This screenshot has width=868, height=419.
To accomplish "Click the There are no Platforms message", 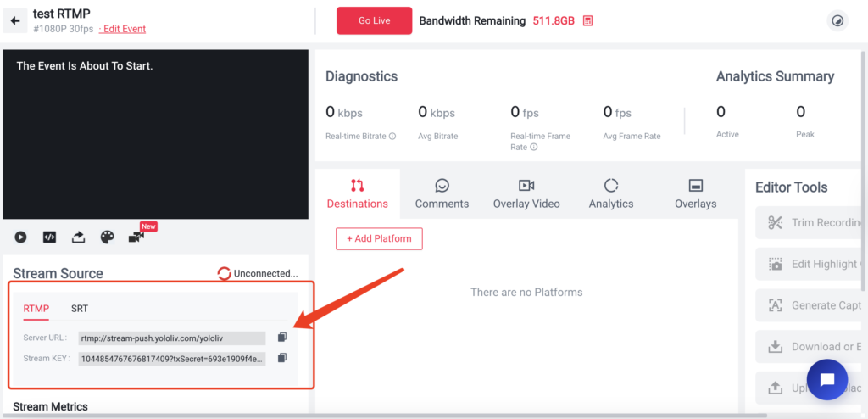I will [x=526, y=292].
